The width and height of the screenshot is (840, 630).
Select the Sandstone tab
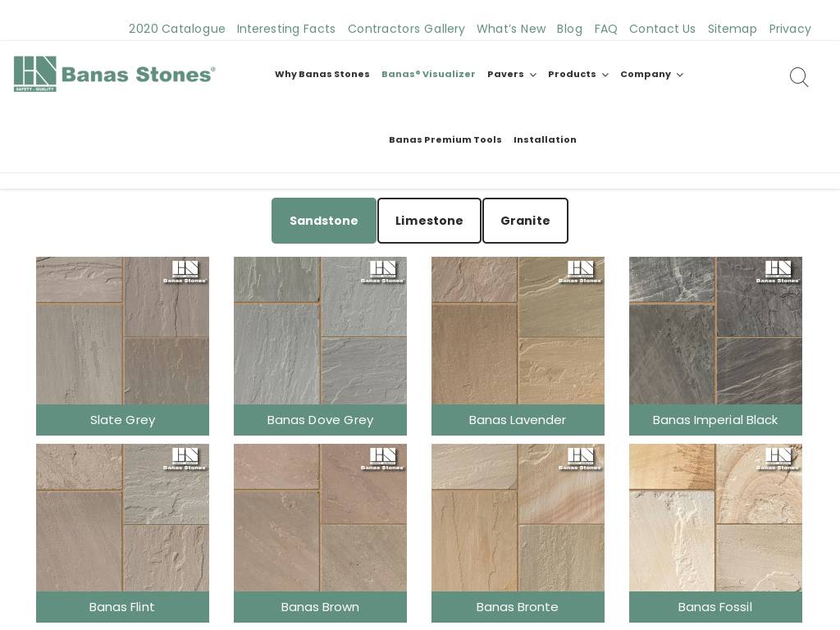point(324,221)
